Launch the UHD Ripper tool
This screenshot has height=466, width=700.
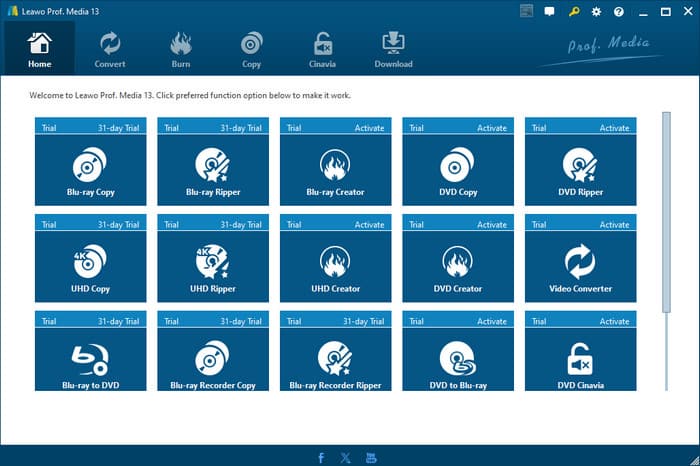[213, 266]
